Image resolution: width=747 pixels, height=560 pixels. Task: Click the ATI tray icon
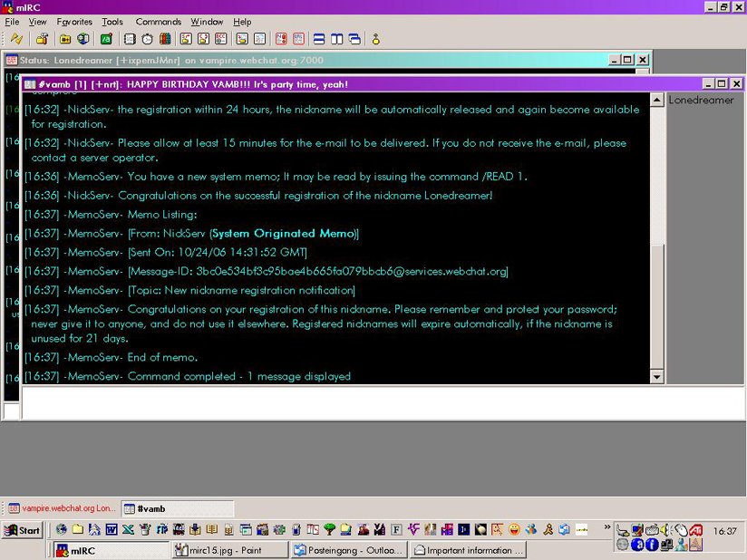[696, 529]
